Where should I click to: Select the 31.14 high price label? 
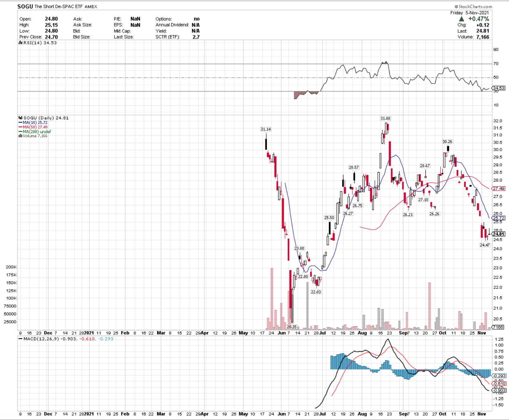tap(266, 129)
